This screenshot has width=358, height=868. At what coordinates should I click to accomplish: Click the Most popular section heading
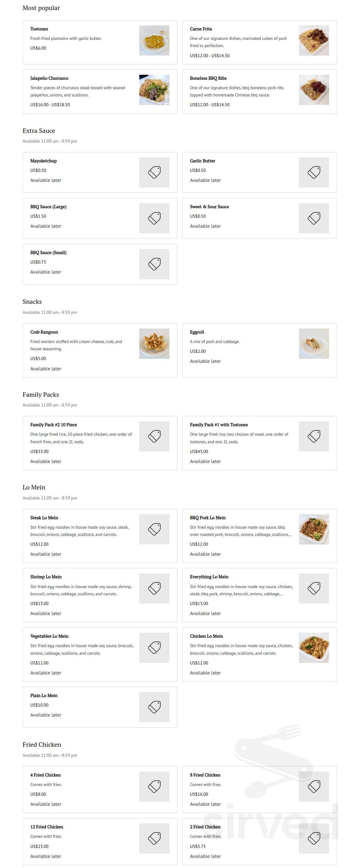pos(41,8)
